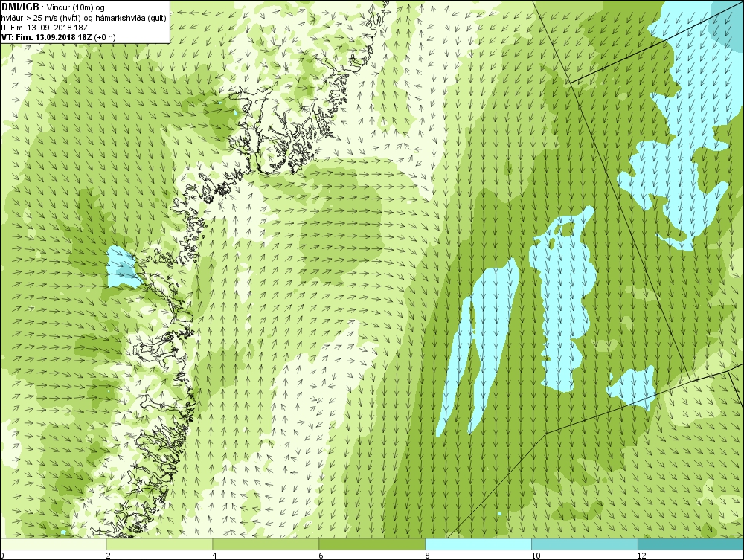The image size is (744, 560).
Task: Click the legend value label '10'
Action: (x=535, y=556)
